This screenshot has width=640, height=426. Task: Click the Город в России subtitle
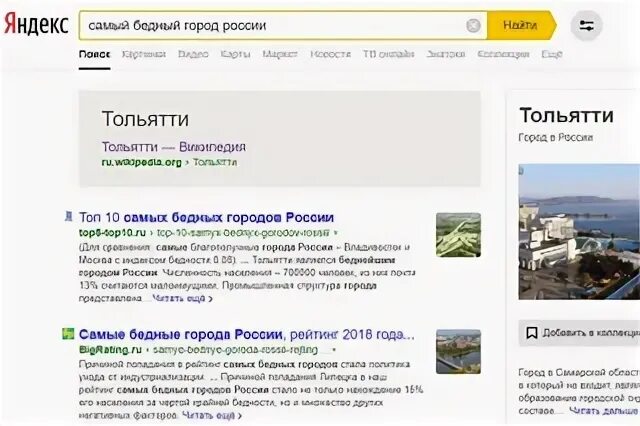pyautogui.click(x=556, y=138)
